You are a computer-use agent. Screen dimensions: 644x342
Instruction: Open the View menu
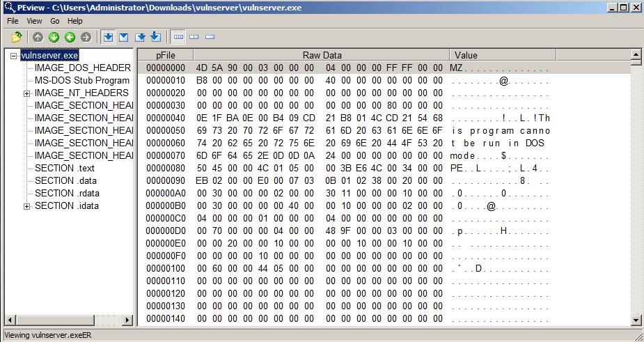click(34, 21)
